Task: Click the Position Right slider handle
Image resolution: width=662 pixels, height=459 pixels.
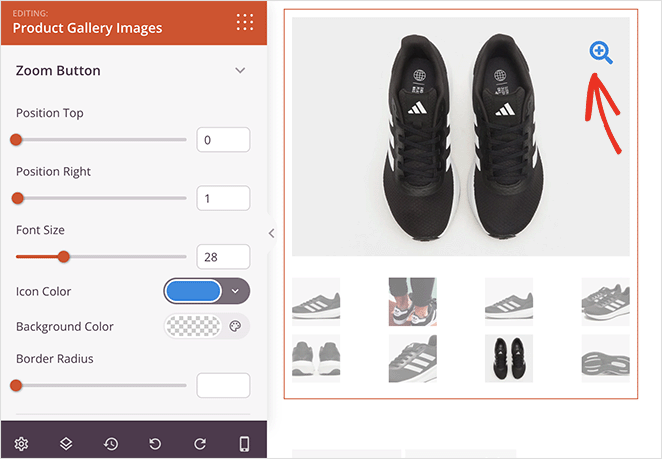Action: click(18, 198)
